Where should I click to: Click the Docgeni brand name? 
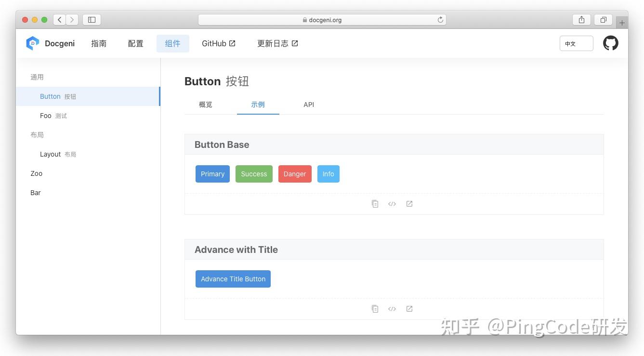click(60, 43)
